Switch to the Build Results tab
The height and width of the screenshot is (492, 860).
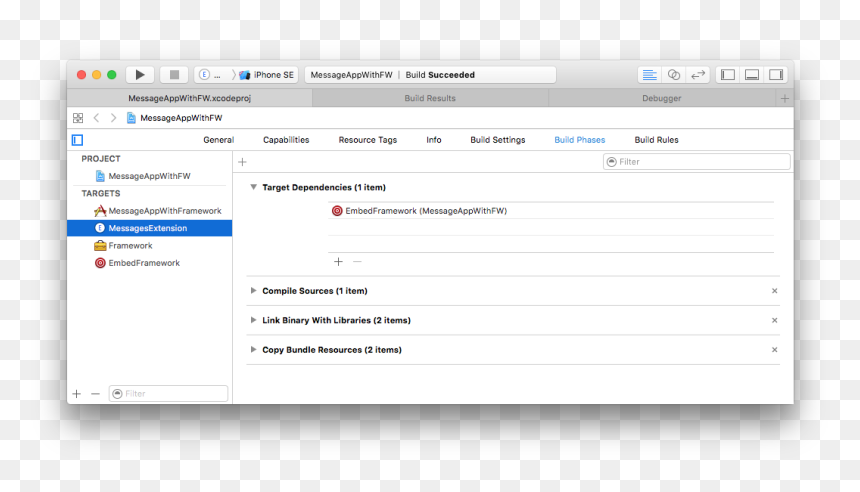pyautogui.click(x=430, y=98)
